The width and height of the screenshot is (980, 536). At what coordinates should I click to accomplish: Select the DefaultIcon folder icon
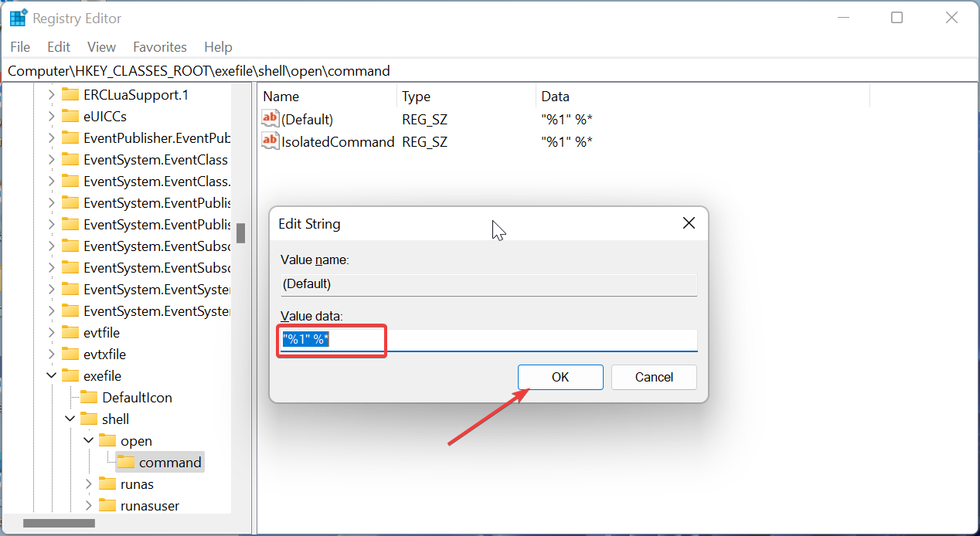click(90, 397)
